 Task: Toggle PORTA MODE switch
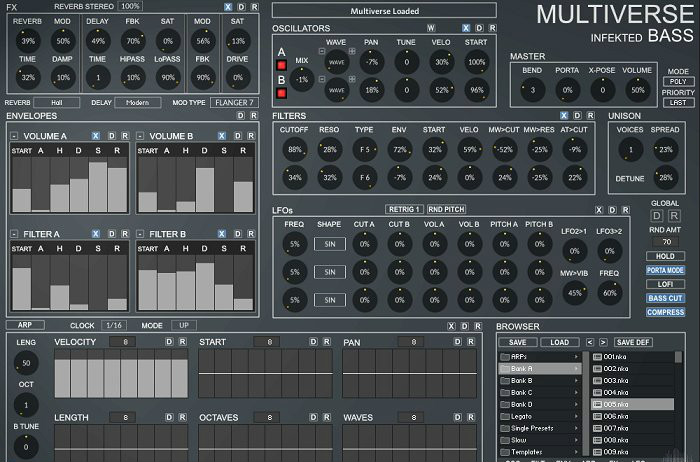coord(665,270)
